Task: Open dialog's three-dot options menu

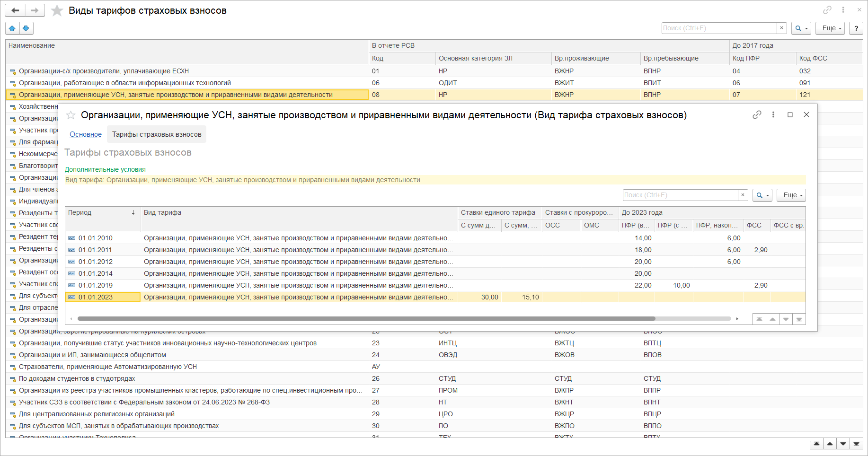Action: point(773,115)
